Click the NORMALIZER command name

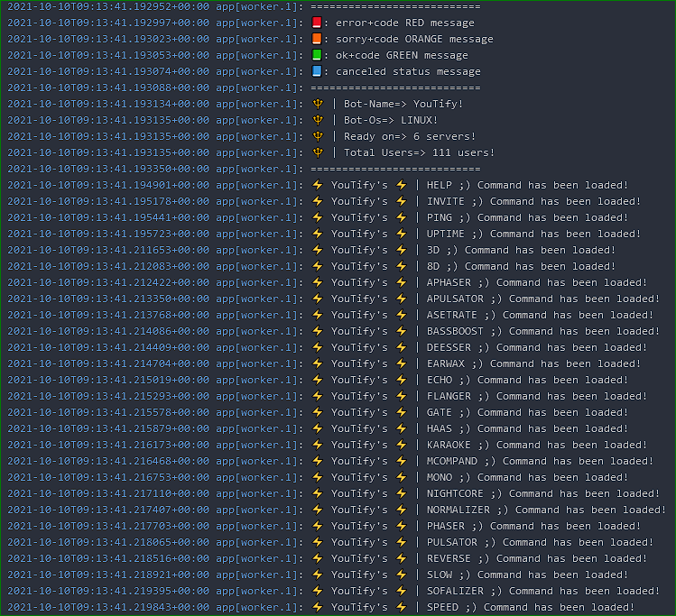458,510
